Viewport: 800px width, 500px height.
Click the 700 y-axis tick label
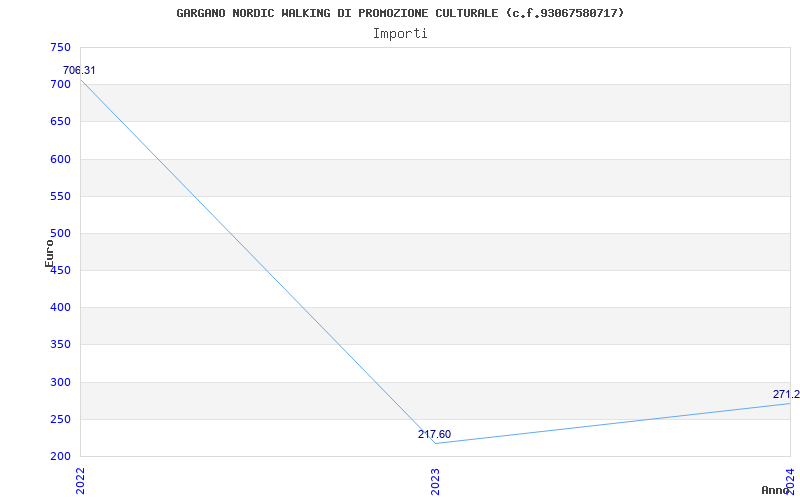point(60,84)
